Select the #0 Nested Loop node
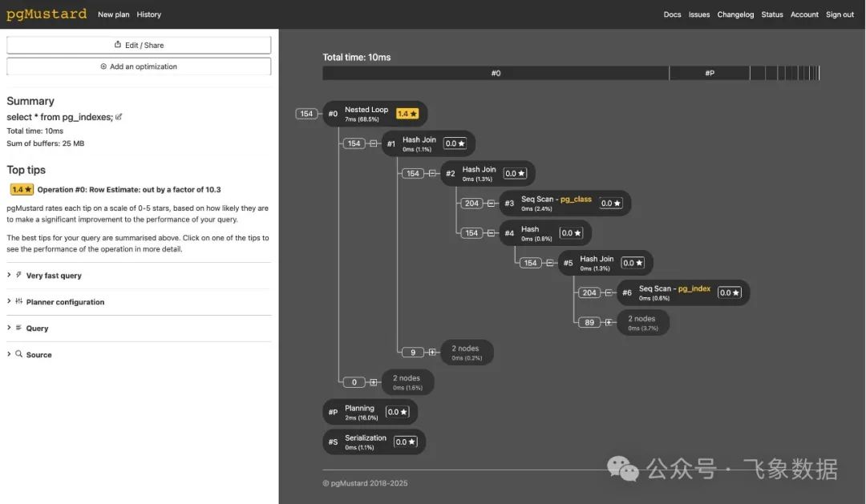The image size is (866, 504). click(375, 114)
